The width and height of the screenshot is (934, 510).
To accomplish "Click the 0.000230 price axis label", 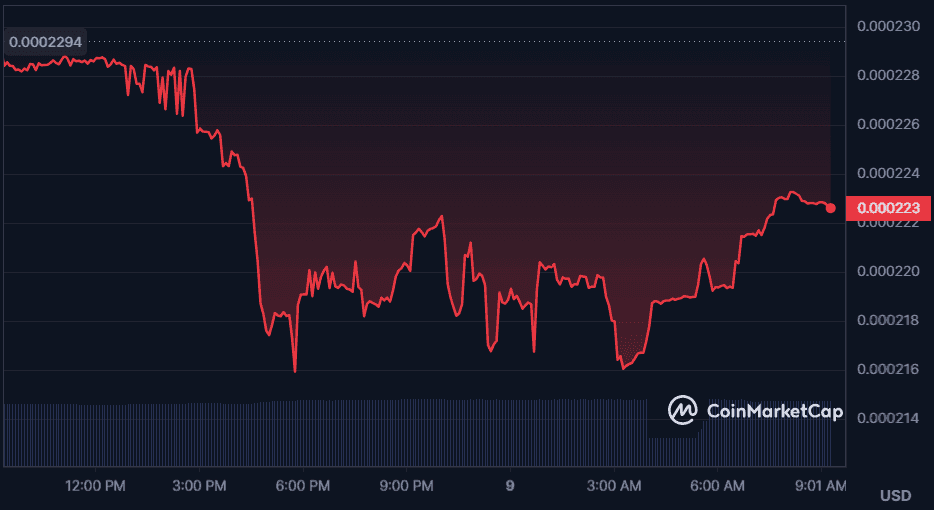I will tap(889, 26).
